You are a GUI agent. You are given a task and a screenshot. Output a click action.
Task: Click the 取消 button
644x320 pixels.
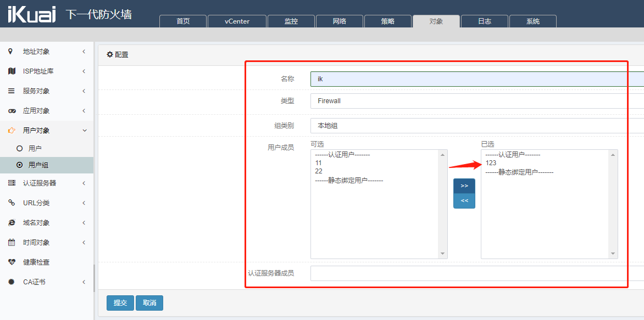[149, 303]
